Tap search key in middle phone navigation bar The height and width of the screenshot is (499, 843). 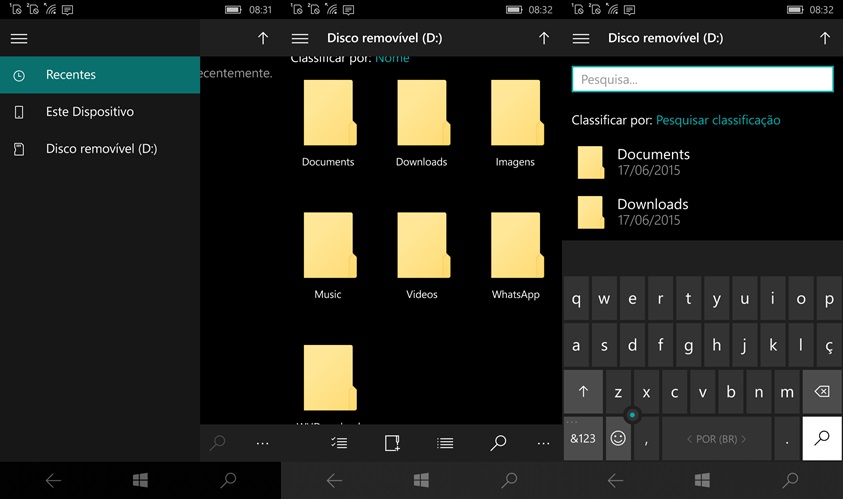[509, 480]
